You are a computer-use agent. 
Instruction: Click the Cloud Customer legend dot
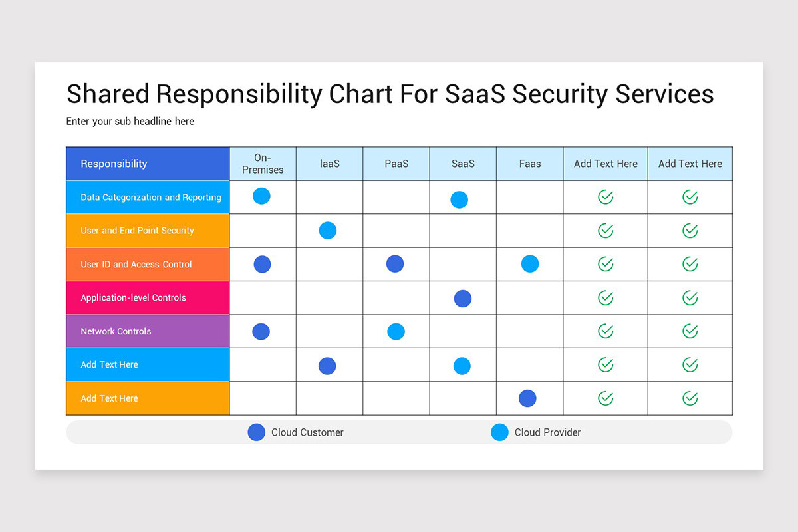[257, 432]
